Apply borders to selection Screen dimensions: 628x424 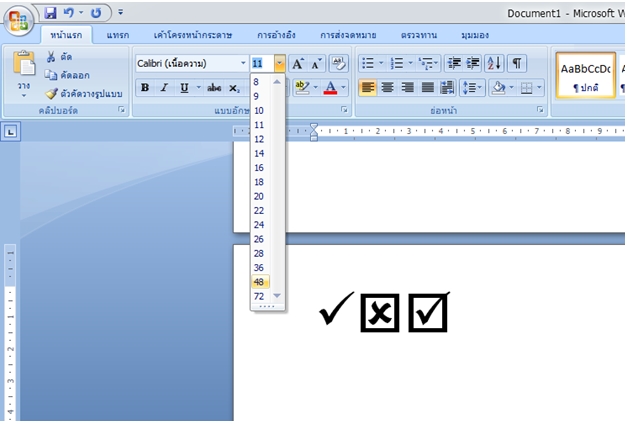point(527,88)
